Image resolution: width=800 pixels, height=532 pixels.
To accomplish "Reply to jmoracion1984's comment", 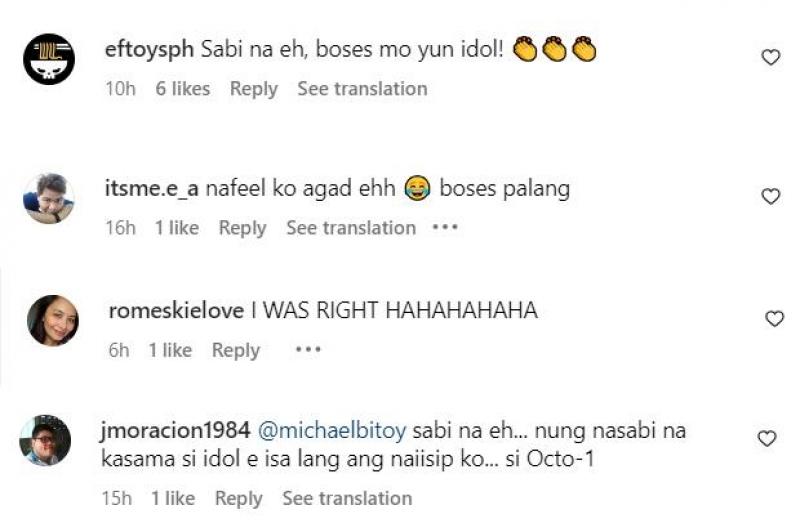I will (x=238, y=498).
